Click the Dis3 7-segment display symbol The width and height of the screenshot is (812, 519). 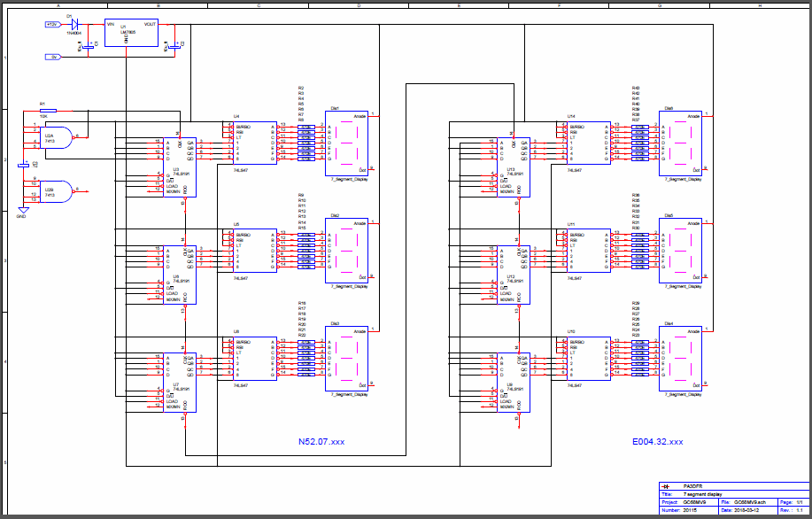(x=348, y=359)
